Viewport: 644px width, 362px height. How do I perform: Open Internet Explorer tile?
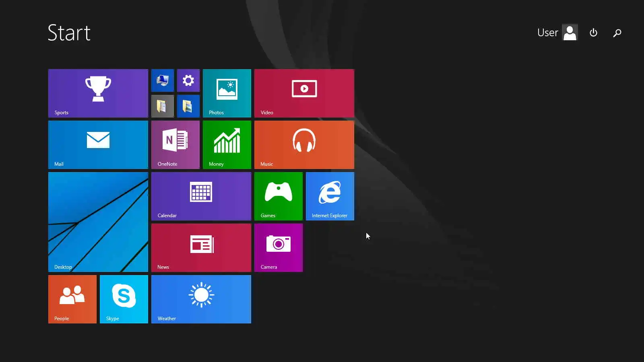point(330,196)
